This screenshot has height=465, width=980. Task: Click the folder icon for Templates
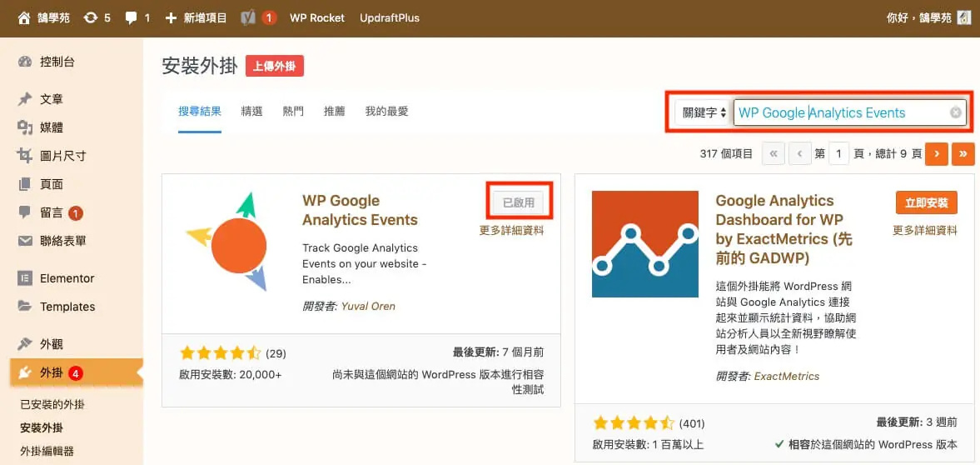pos(25,307)
